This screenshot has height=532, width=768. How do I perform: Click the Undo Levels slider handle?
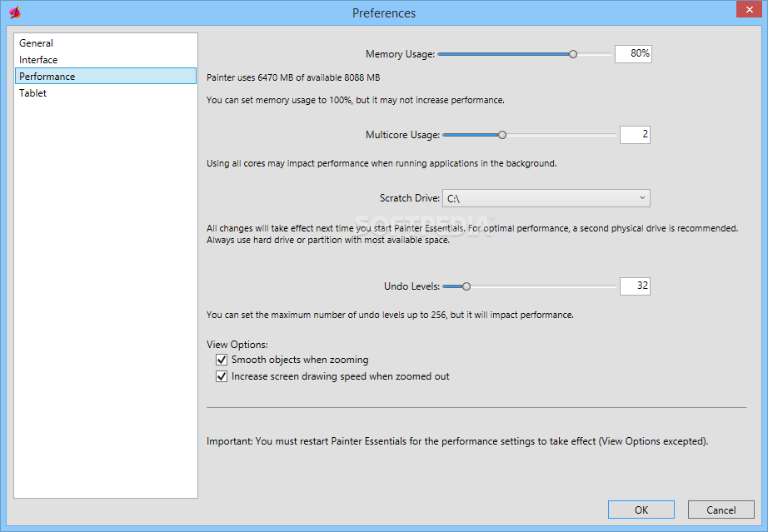click(x=466, y=286)
